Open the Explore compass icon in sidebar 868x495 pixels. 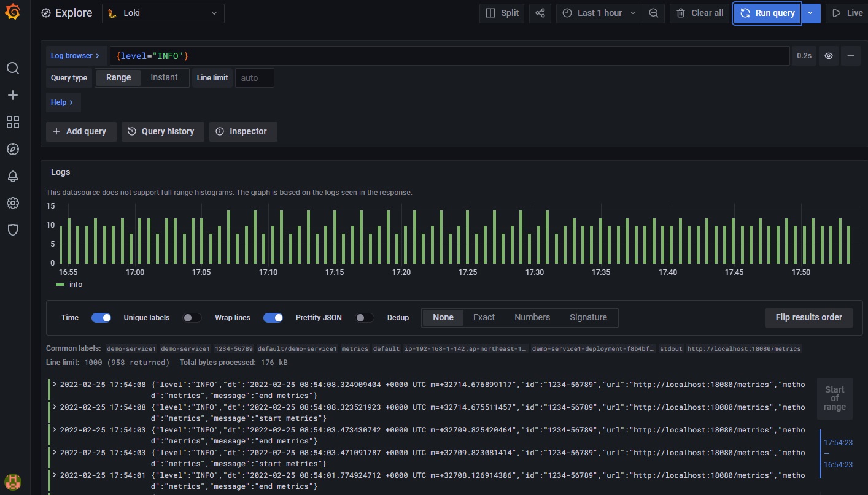click(13, 149)
